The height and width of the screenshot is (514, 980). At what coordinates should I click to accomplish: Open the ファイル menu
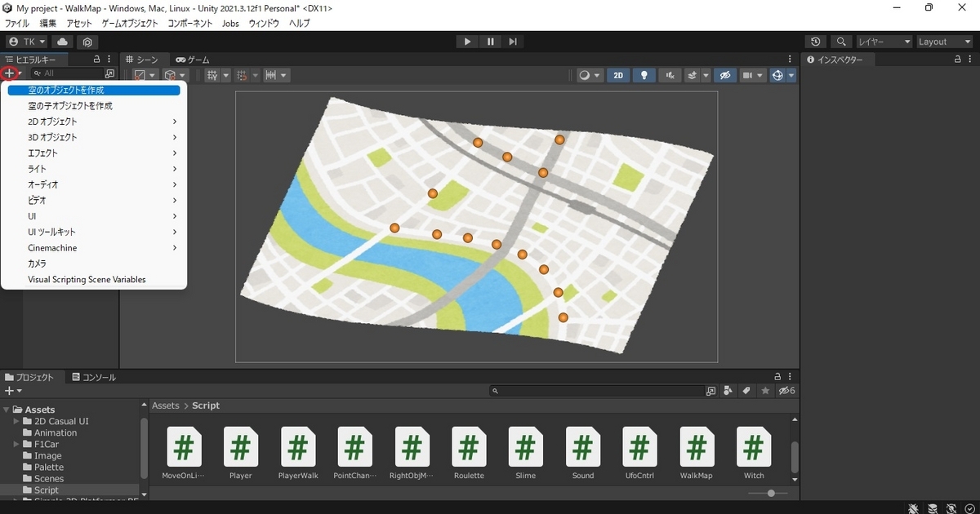pyautogui.click(x=17, y=24)
